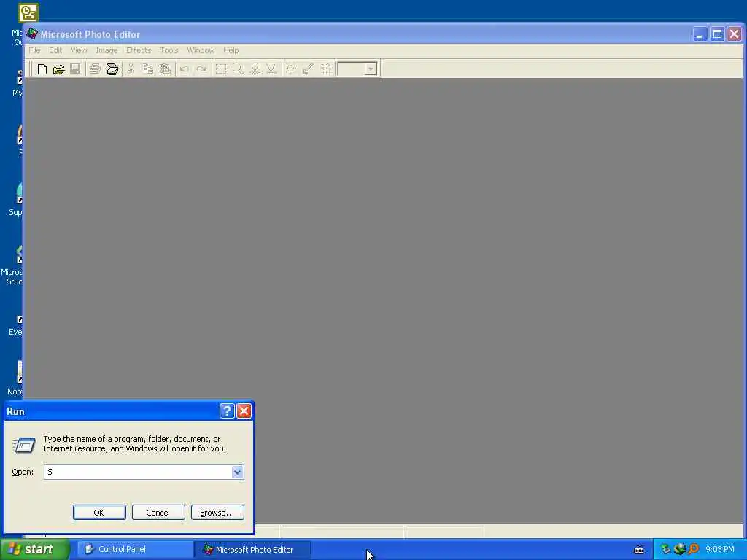The height and width of the screenshot is (560, 747).
Task: Click the Print toolbar icon
Action: pos(95,69)
